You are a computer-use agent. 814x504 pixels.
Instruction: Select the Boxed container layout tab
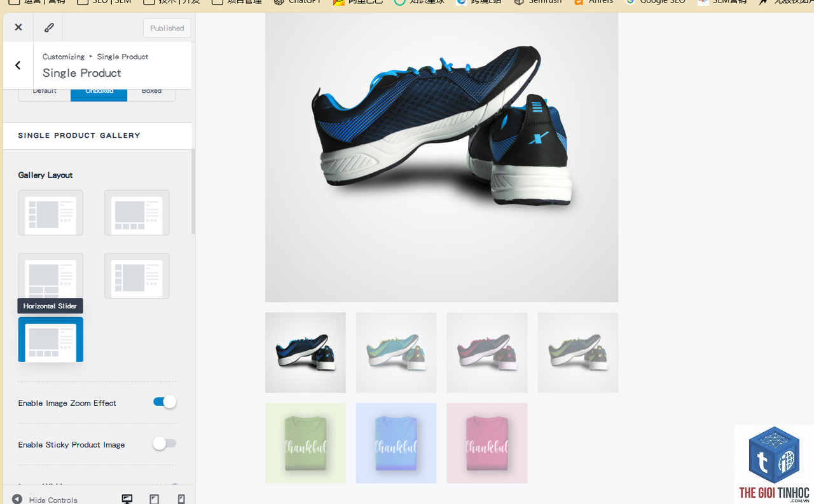(x=151, y=93)
